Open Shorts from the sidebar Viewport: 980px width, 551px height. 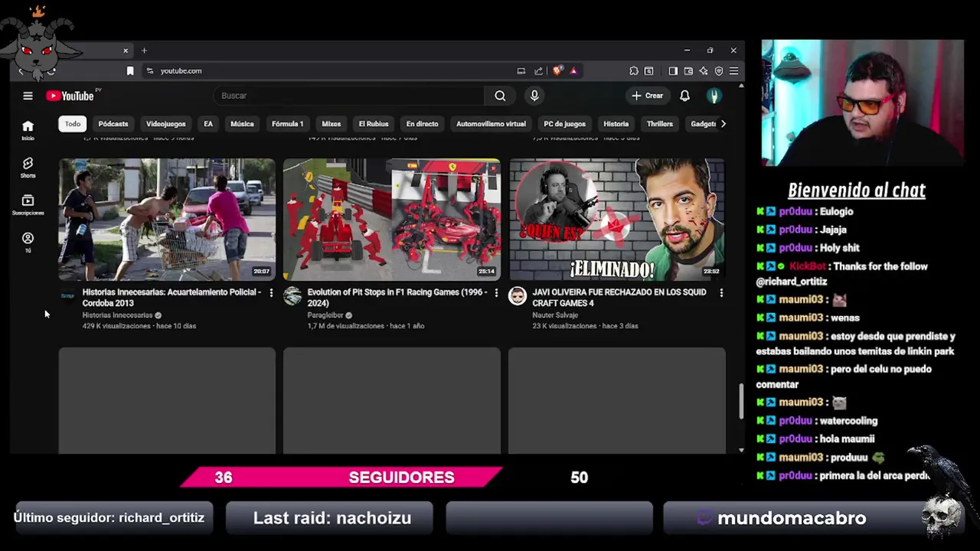tap(28, 168)
